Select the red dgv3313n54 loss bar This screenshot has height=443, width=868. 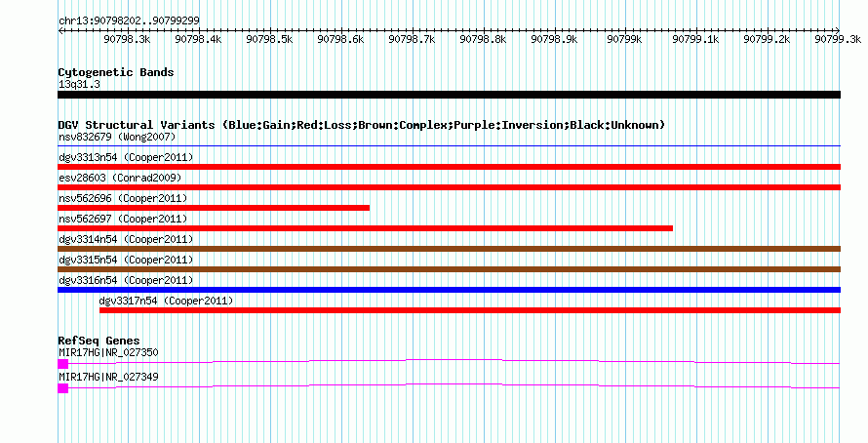(x=449, y=167)
